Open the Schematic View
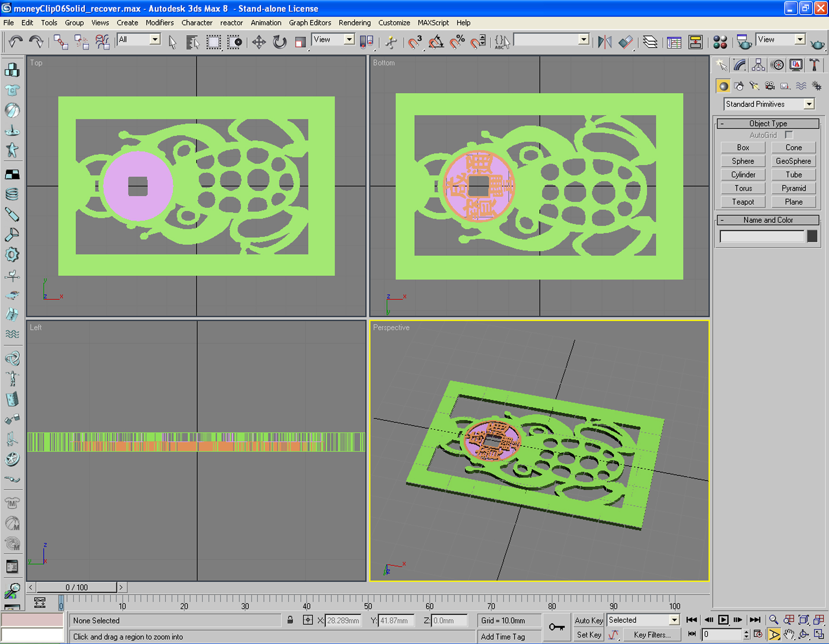The image size is (829, 644). click(695, 42)
